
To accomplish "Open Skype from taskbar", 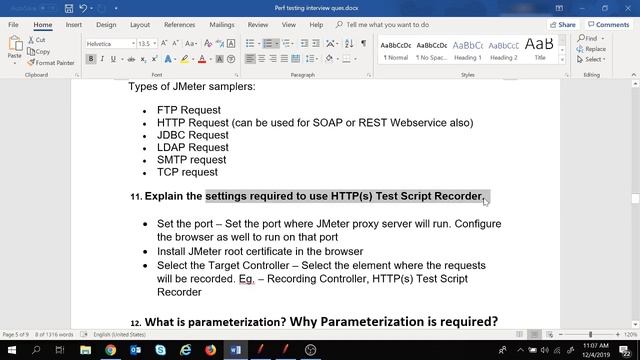I will tap(160, 350).
